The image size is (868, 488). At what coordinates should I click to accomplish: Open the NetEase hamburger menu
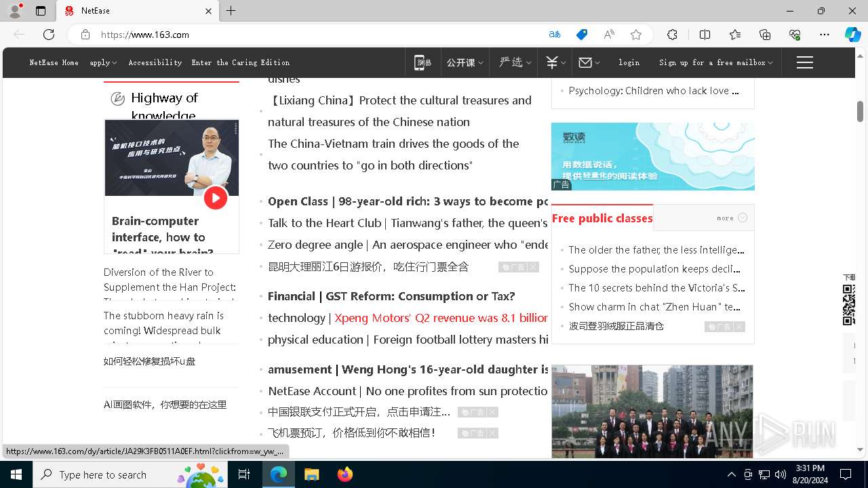(805, 62)
